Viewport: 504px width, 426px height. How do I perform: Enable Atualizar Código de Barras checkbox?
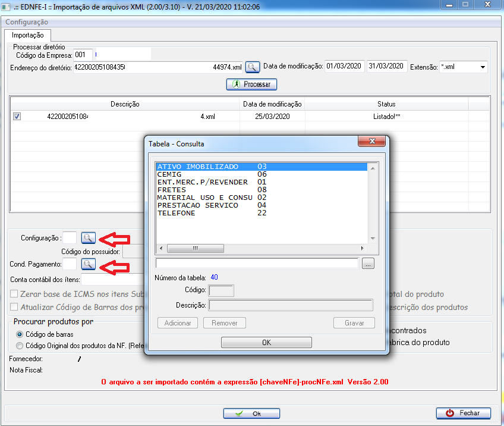point(15,307)
